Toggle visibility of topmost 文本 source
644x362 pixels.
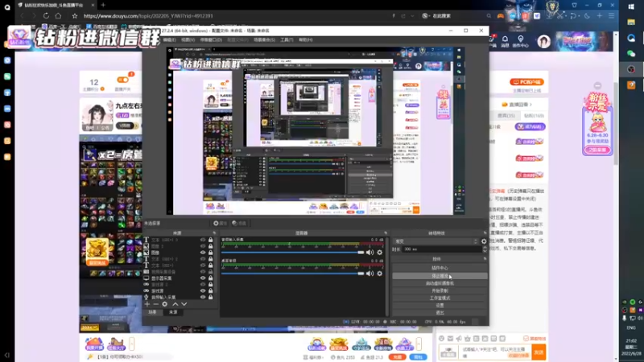pyautogui.click(x=203, y=240)
